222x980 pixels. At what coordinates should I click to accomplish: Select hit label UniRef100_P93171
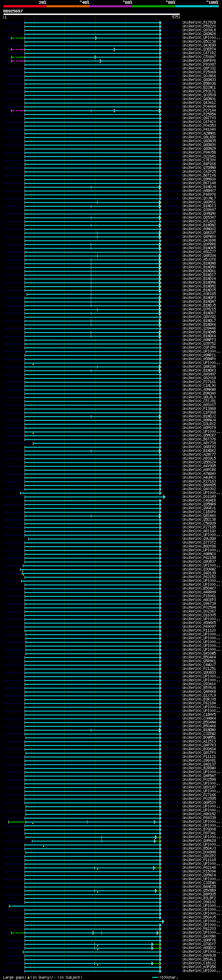pos(199,91)
